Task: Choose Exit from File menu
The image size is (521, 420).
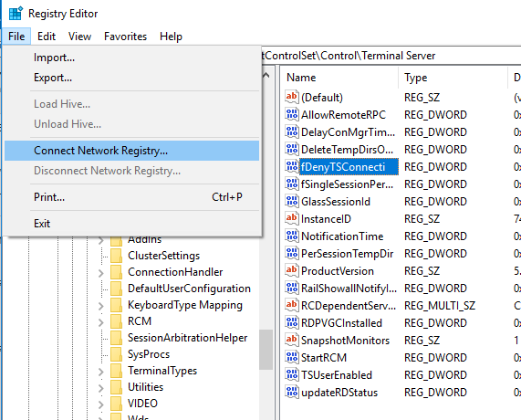Action: pyautogui.click(x=132, y=224)
